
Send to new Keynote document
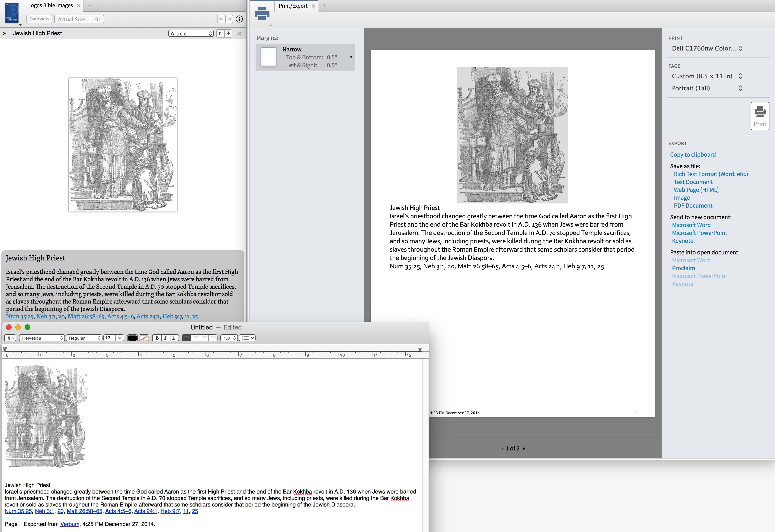click(x=682, y=241)
